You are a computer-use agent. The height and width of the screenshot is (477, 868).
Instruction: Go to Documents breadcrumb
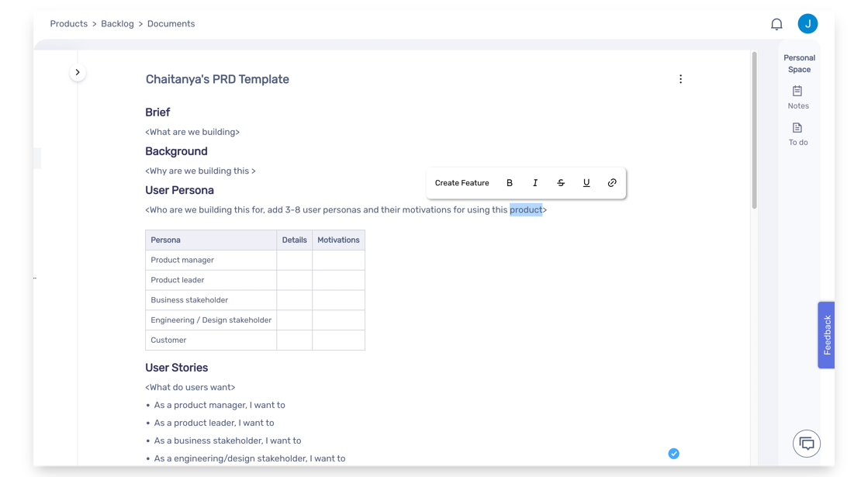point(171,24)
